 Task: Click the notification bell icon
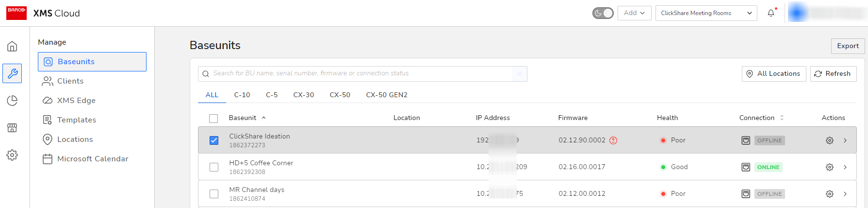pyautogui.click(x=771, y=13)
